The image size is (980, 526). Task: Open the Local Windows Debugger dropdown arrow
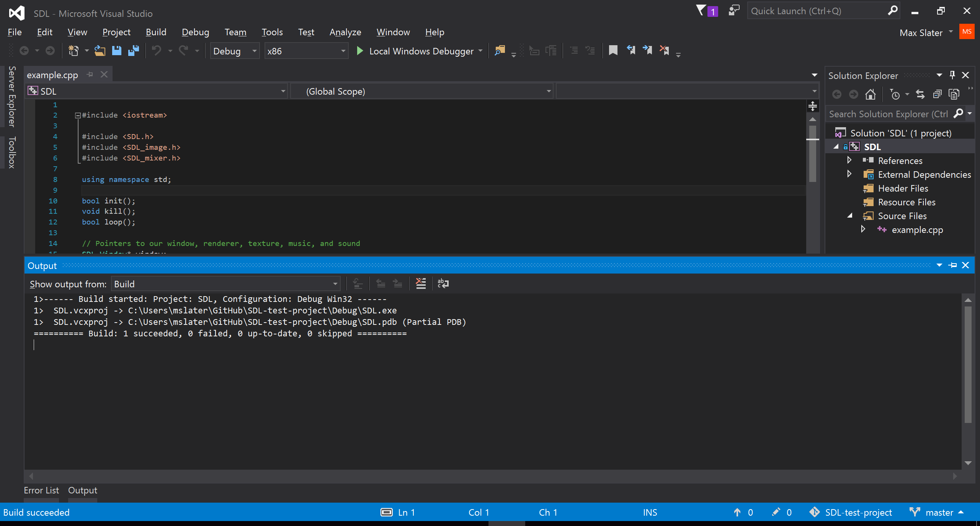(x=480, y=51)
